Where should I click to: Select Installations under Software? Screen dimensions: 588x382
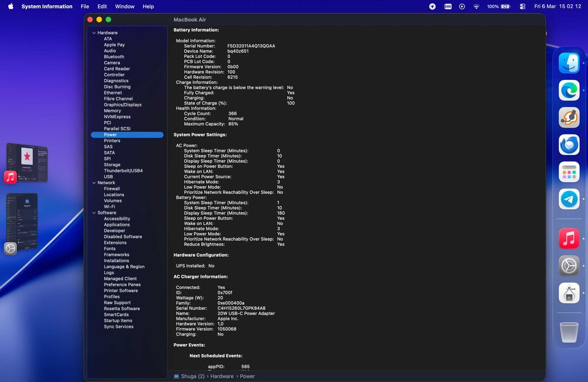(x=116, y=261)
